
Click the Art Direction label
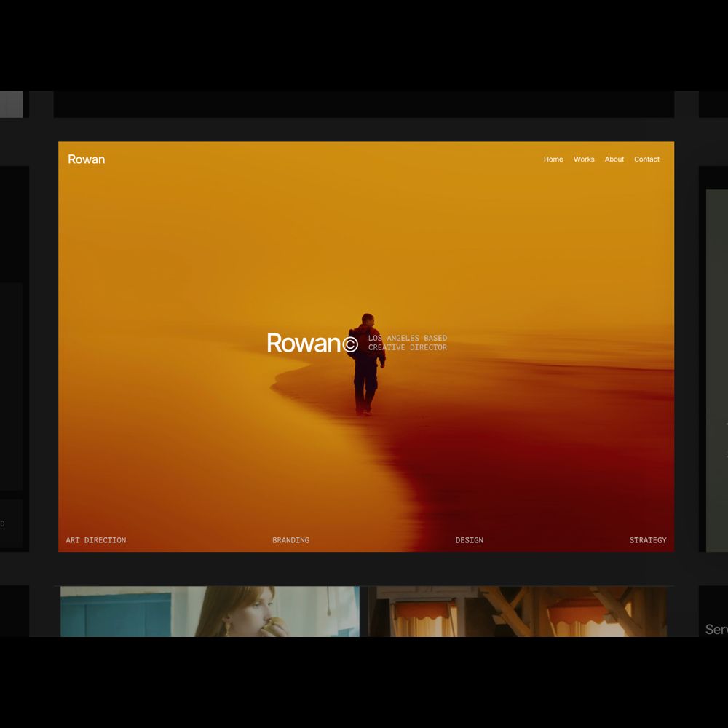[96, 540]
